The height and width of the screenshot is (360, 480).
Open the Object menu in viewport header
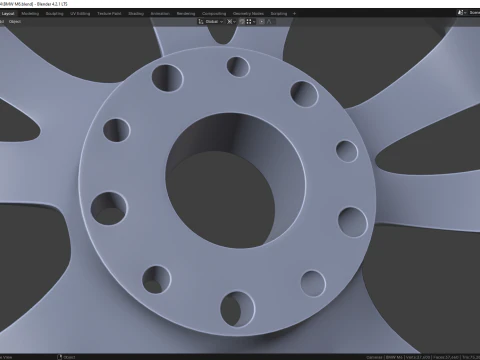click(x=15, y=22)
